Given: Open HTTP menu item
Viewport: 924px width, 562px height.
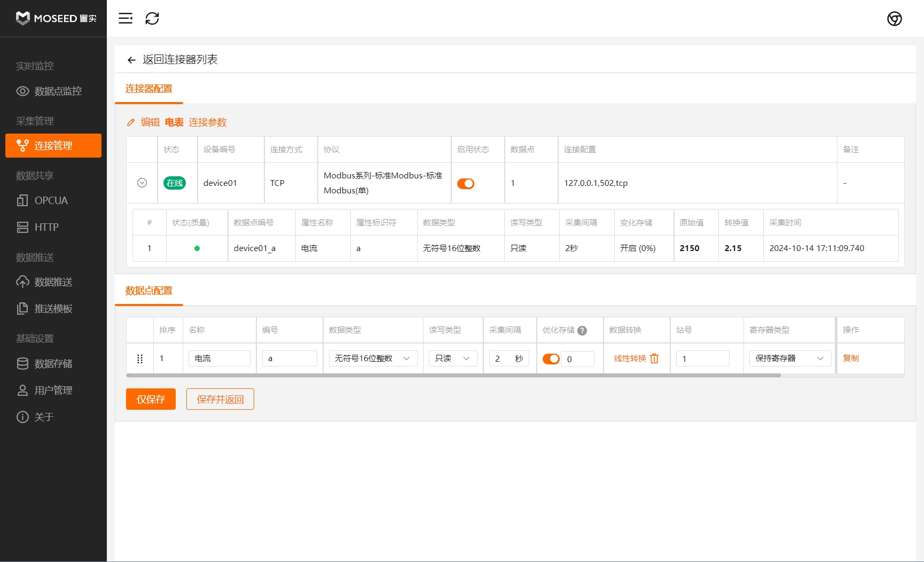Looking at the screenshot, I should [x=53, y=227].
